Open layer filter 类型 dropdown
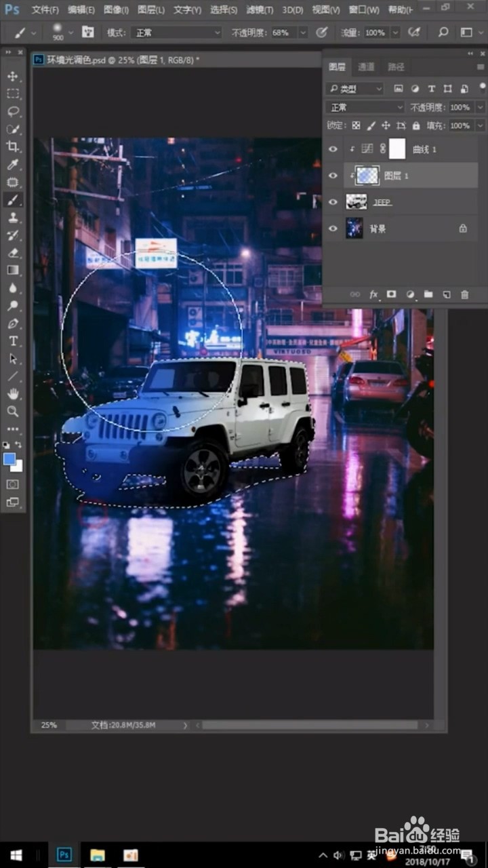Screen dimensions: 488x868 pyautogui.click(x=354, y=89)
